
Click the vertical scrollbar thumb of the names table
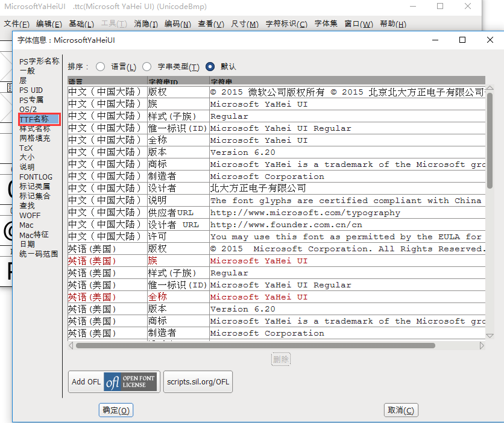tap(490, 140)
